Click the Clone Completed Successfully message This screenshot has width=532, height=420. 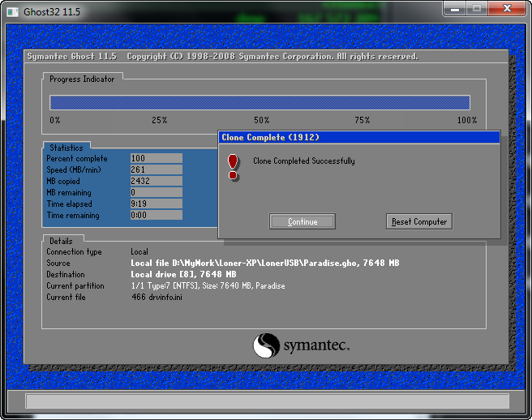coord(303,161)
